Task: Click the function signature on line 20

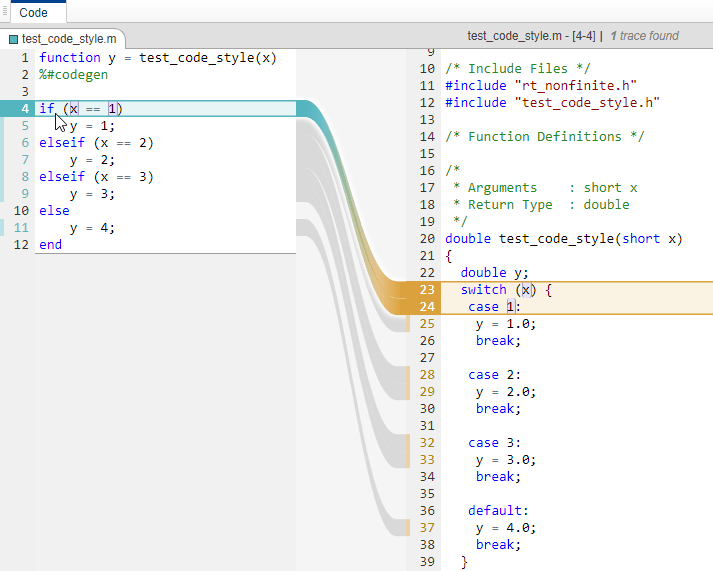Action: (x=564, y=239)
